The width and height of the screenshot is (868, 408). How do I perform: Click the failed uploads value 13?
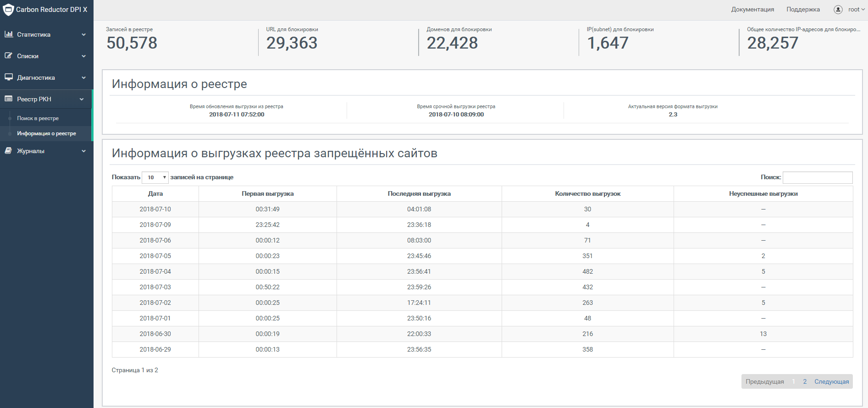[x=763, y=334]
